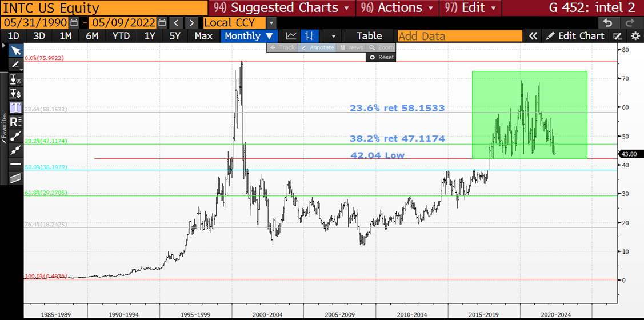This screenshot has width=644, height=320.
Task: Select the horizontal line tool
Action: (x=16, y=163)
